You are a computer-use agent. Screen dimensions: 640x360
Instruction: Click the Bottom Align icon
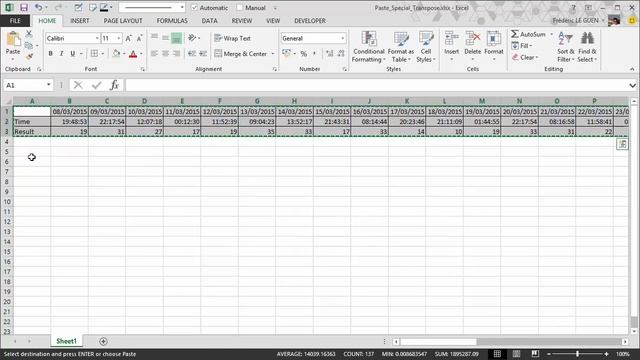pyautogui.click(x=176, y=38)
